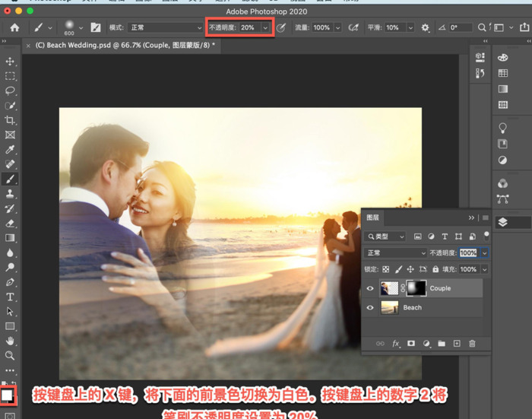Click the 图层 panel tab
The width and height of the screenshot is (532, 419).
click(x=374, y=217)
